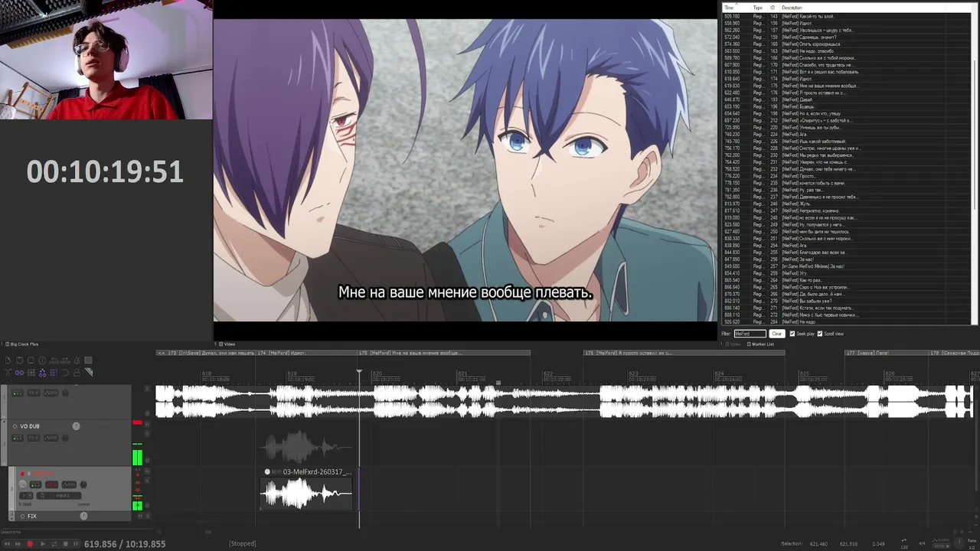Image resolution: width=980 pixels, height=551 pixels.
Task: Click the pause button in transport
Action: [x=75, y=544]
